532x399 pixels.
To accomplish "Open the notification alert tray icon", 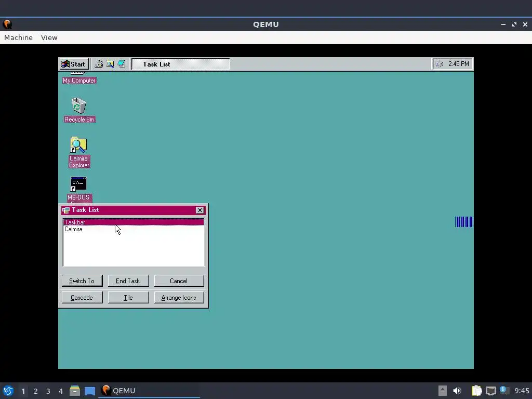I will tap(503, 390).
